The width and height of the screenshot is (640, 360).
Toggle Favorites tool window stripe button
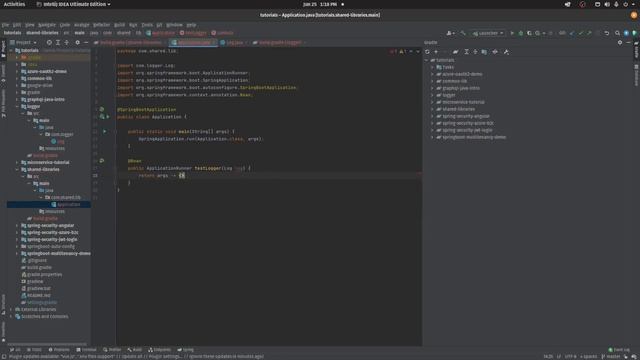coord(3,331)
